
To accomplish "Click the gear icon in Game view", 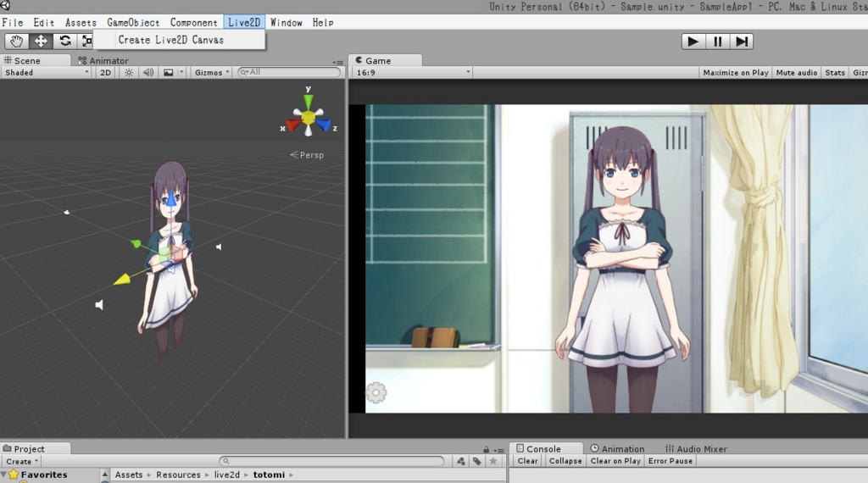I will 376,393.
